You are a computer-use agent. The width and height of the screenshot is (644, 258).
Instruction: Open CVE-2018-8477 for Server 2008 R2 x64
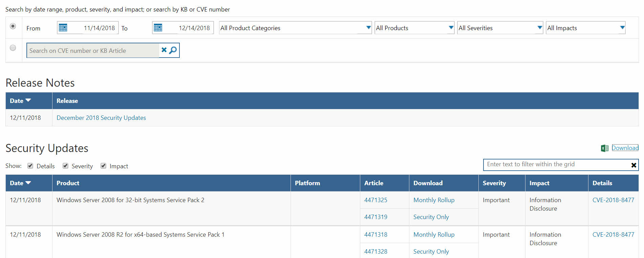613,234
